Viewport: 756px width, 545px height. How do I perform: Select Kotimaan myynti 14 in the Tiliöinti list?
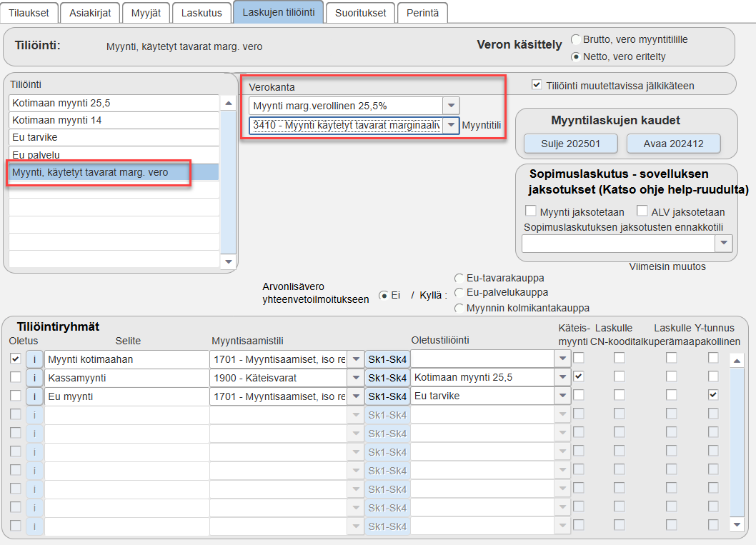[114, 120]
